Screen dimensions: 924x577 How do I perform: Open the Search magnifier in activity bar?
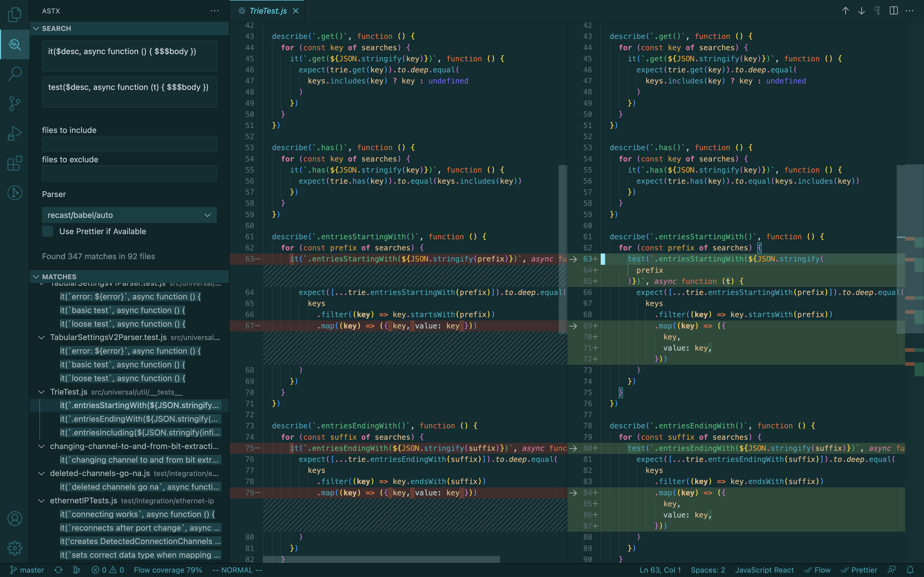(14, 74)
